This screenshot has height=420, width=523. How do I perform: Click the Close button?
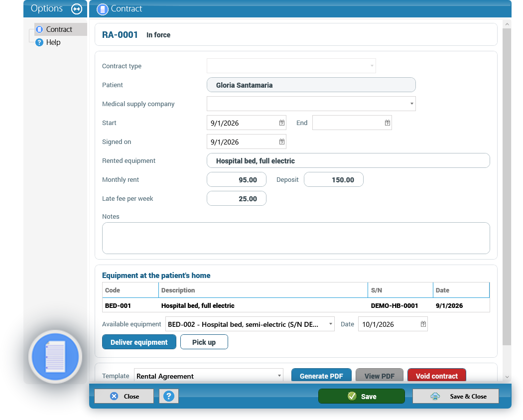pyautogui.click(x=124, y=396)
